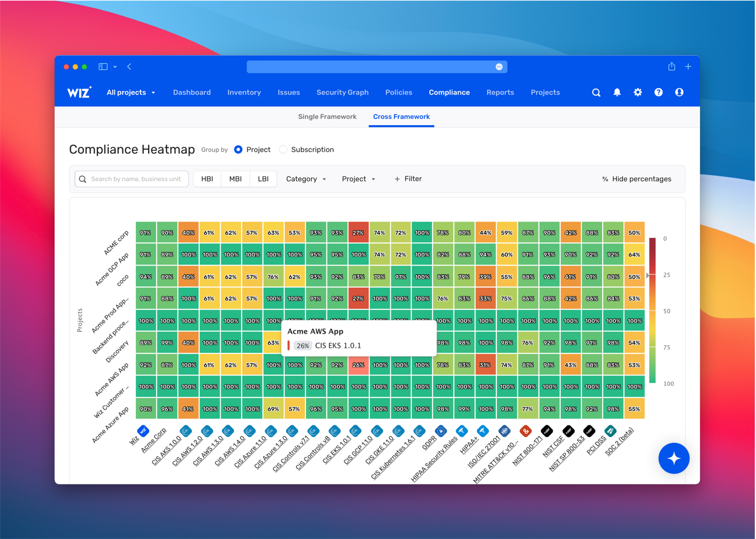This screenshot has height=539, width=756.
Task: Click the Wiz framework icon below heatmap
Action: point(143,431)
